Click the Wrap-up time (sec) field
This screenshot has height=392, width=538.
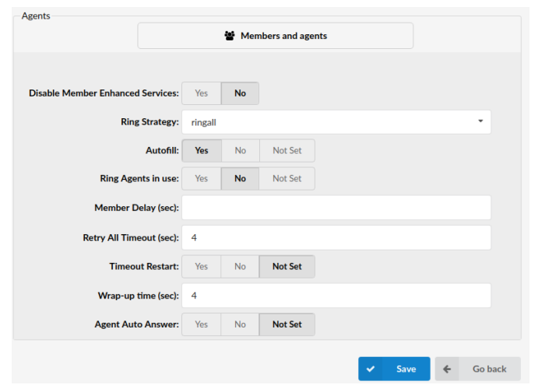[336, 296]
